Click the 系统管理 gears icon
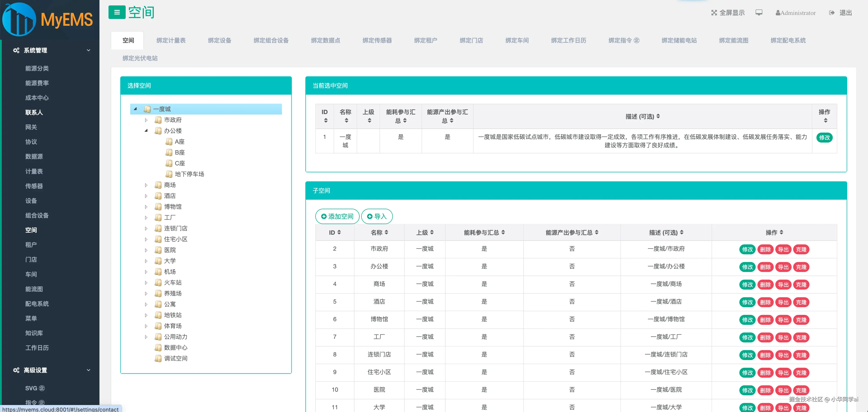 tap(16, 50)
